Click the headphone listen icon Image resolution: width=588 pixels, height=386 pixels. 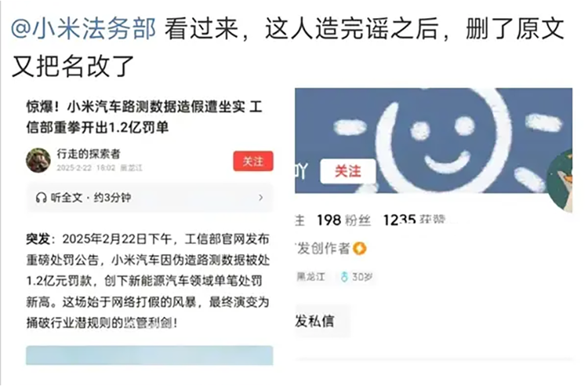tap(41, 198)
